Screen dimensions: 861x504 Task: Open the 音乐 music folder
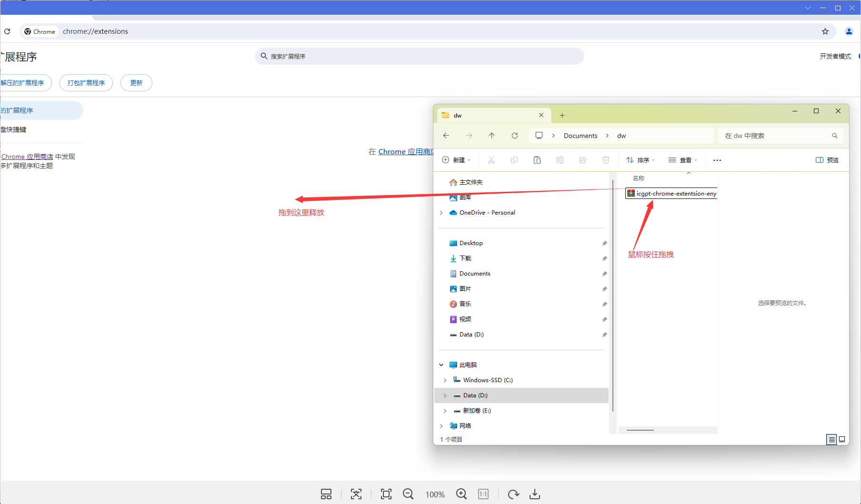(x=461, y=304)
